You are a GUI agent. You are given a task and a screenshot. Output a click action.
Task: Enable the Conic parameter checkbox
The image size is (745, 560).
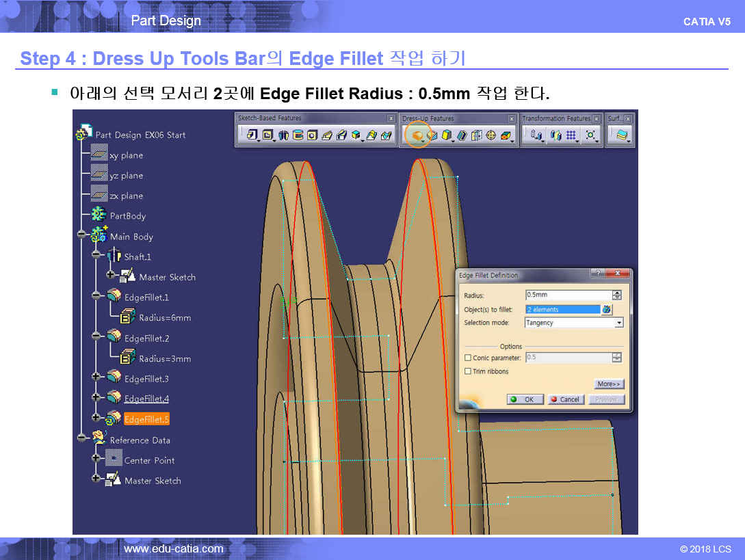pyautogui.click(x=468, y=358)
